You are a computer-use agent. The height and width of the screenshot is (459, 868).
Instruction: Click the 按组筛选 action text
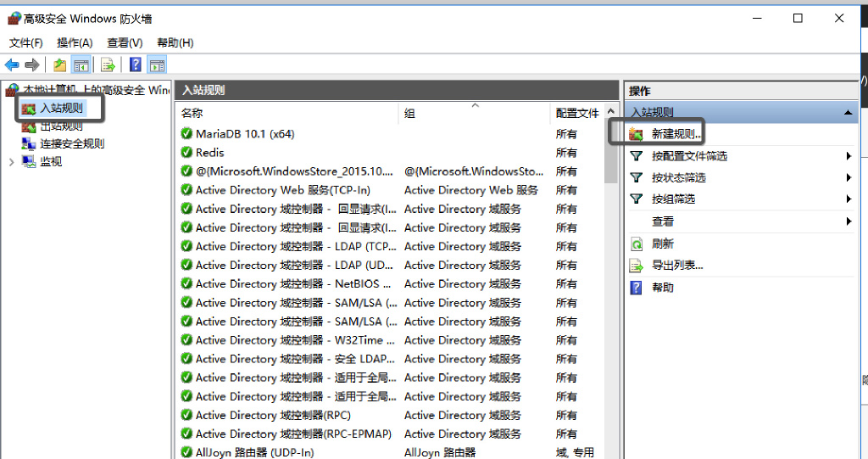pos(673,199)
